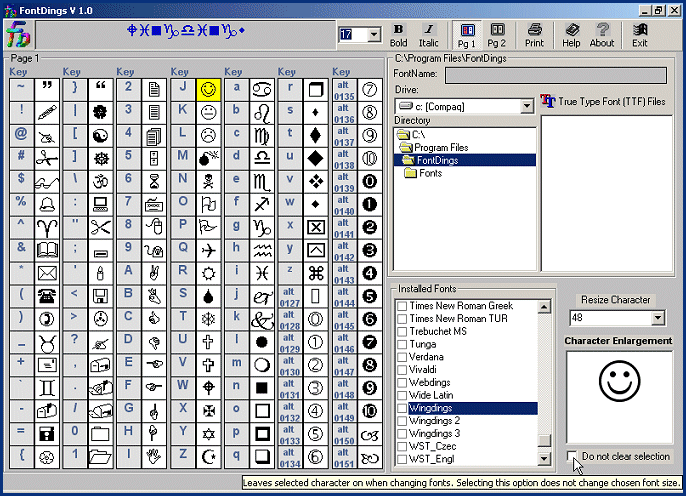Check the Times New Roman Greek box

pos(402,306)
